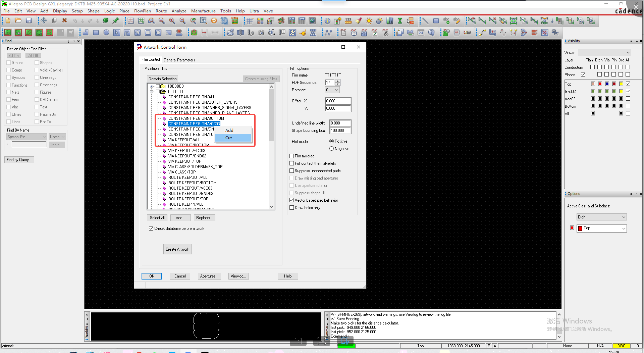Viewport: 644px width, 353px height.
Task: Click the Create Artwork button
Action: (x=177, y=249)
